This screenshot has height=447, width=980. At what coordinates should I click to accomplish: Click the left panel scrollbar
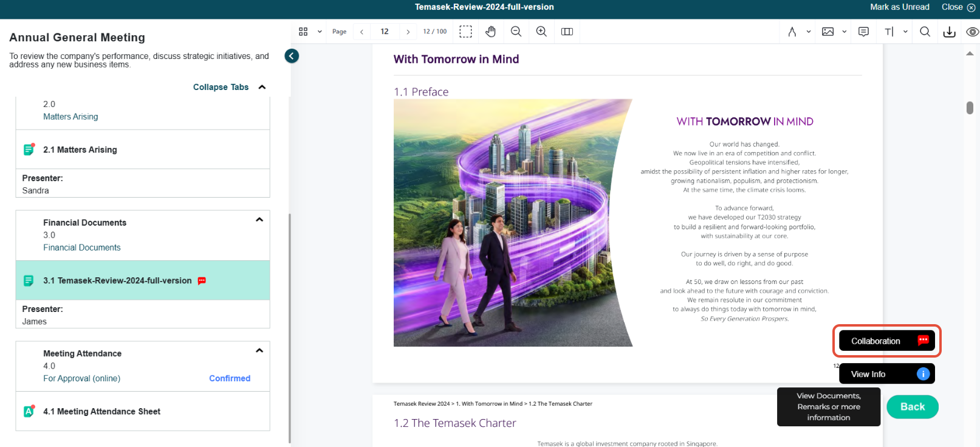[x=290, y=328]
